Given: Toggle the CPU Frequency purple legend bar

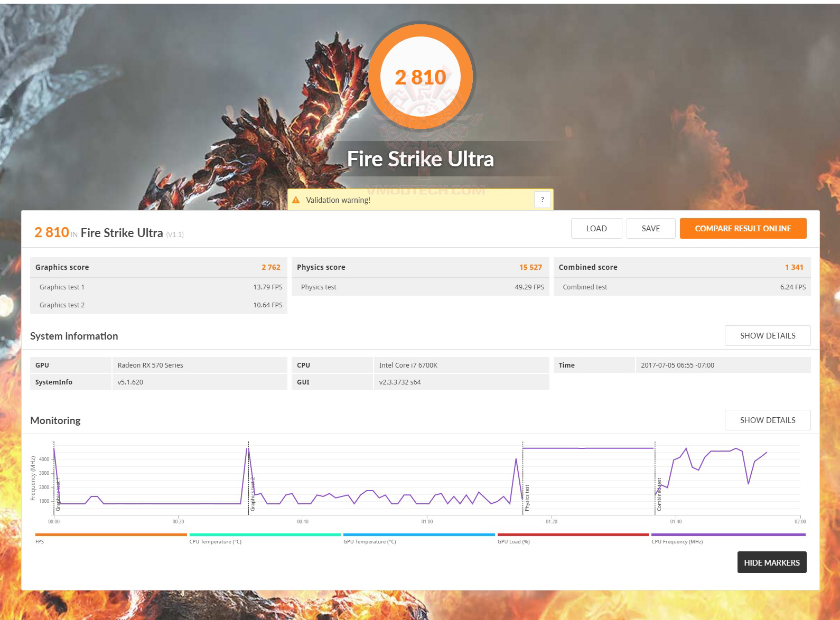Looking at the screenshot, I should pyautogui.click(x=729, y=535).
